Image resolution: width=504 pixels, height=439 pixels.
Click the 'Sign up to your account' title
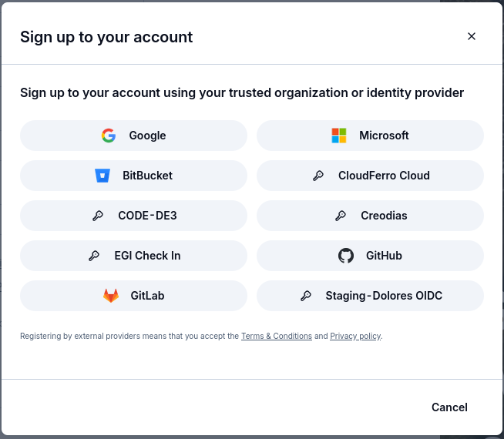(x=106, y=37)
